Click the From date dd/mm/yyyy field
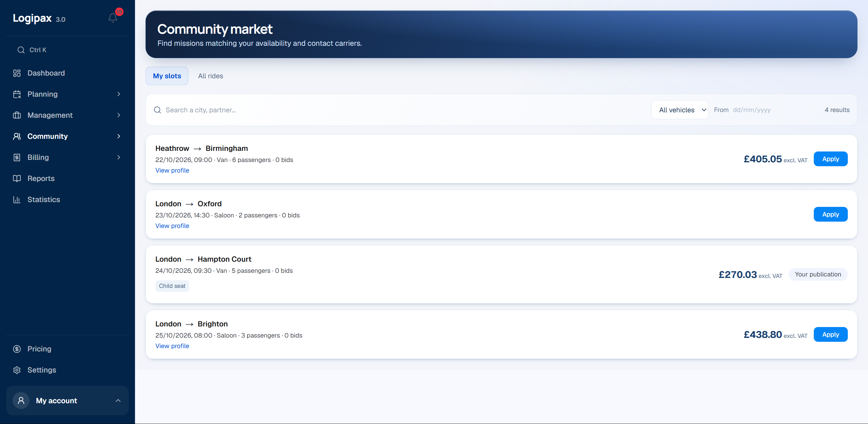This screenshot has height=424, width=868. pos(751,110)
